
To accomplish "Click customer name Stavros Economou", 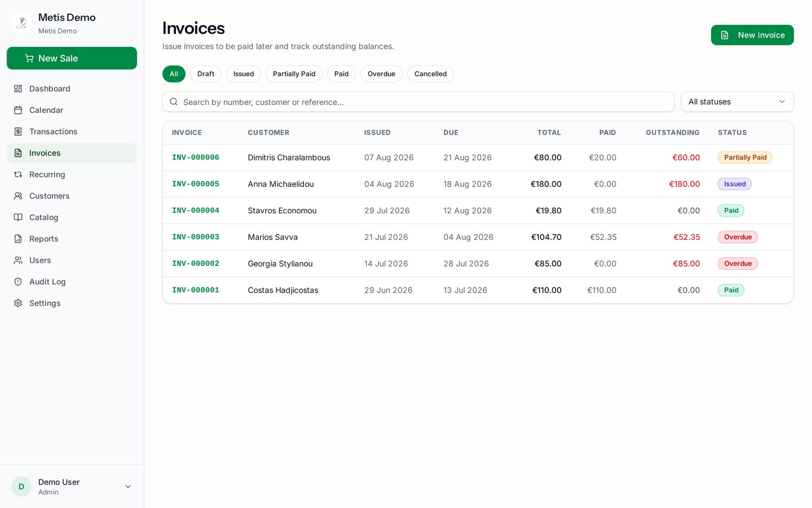I will click(282, 210).
